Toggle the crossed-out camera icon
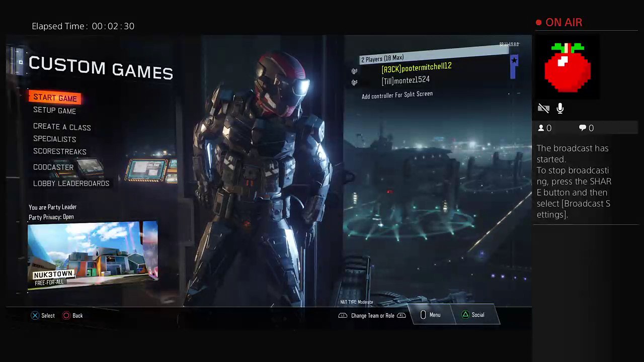This screenshot has height=362, width=644. tap(543, 108)
